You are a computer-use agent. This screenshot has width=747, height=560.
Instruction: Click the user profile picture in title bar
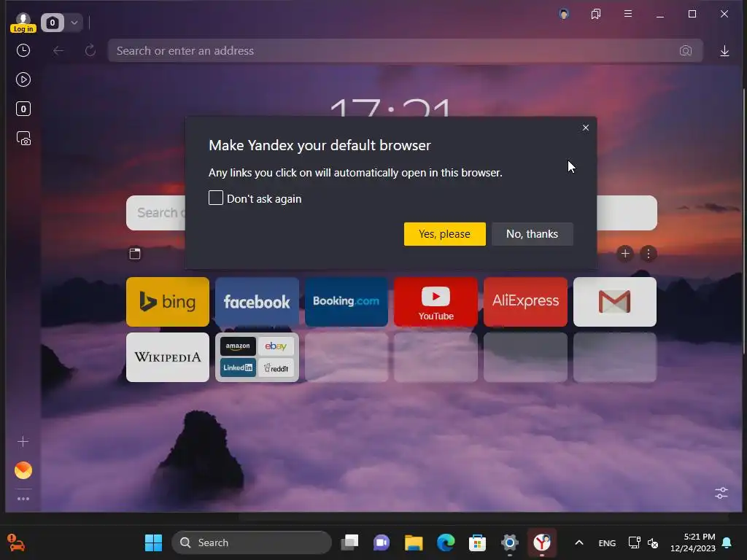point(564,14)
